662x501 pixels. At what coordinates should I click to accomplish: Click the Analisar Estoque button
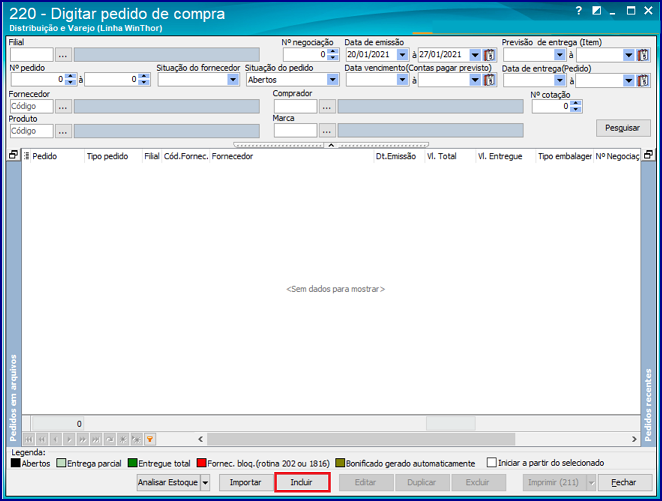pyautogui.click(x=168, y=482)
